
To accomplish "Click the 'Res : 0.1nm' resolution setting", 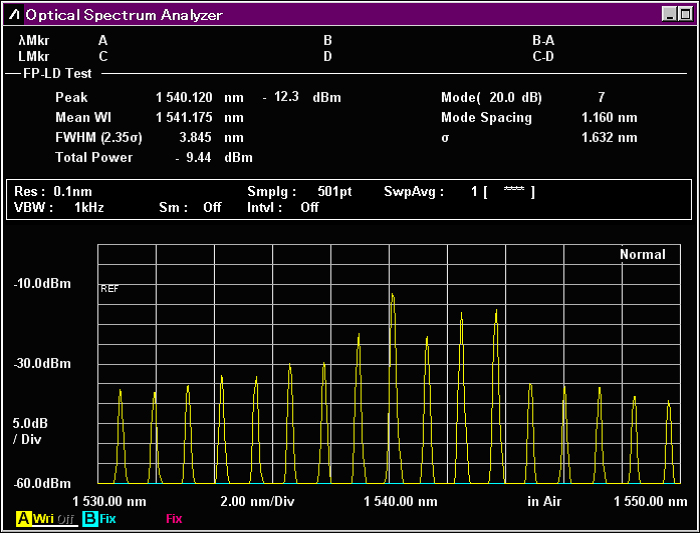I will (53, 192).
